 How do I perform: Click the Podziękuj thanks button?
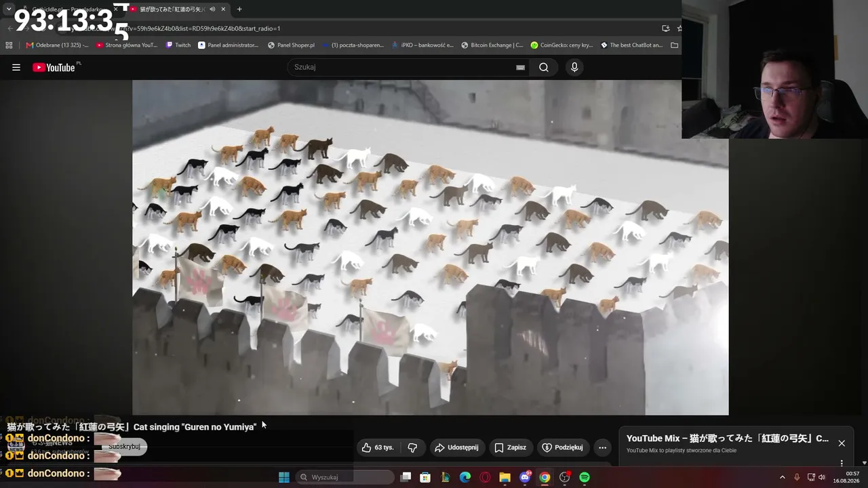[x=563, y=447]
